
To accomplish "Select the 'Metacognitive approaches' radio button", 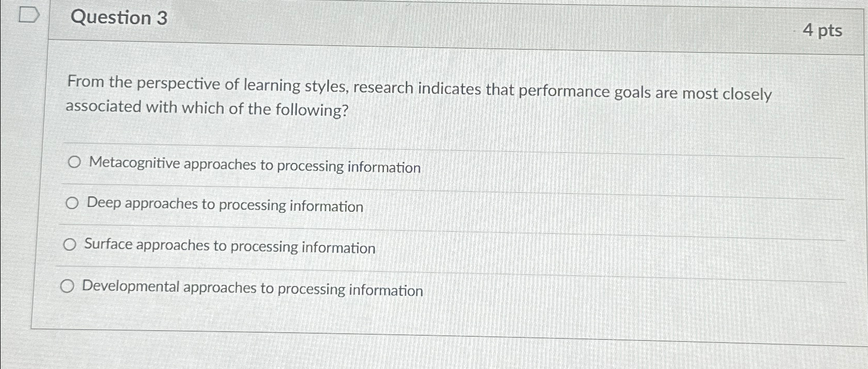I will (x=74, y=162).
